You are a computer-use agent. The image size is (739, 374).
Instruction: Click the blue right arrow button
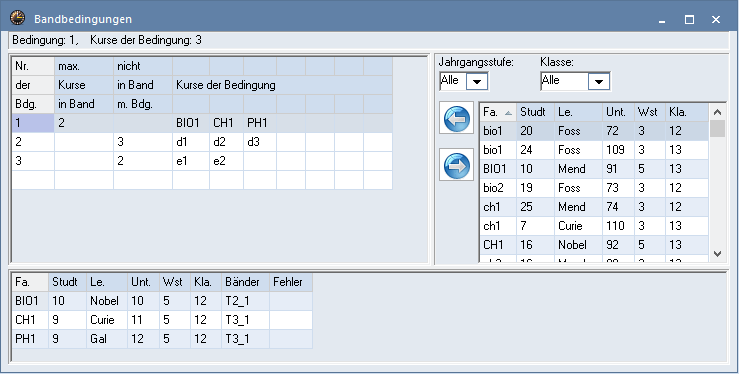tap(456, 165)
